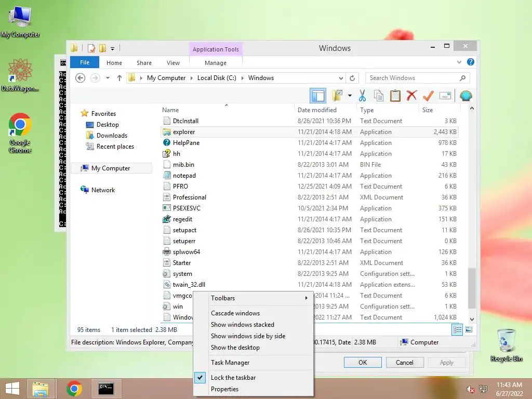Expand My Computer breadcrumb arrow
This screenshot has width=532, height=399.
[191, 78]
